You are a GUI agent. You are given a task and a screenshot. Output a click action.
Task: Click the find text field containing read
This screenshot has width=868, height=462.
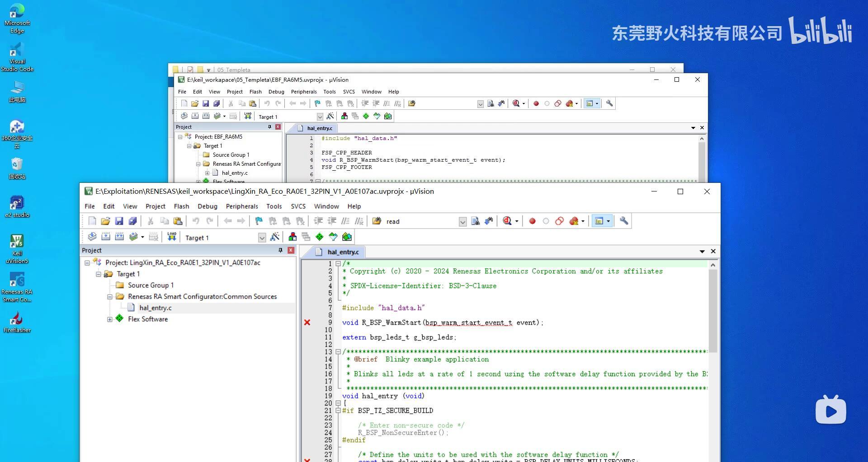point(420,221)
